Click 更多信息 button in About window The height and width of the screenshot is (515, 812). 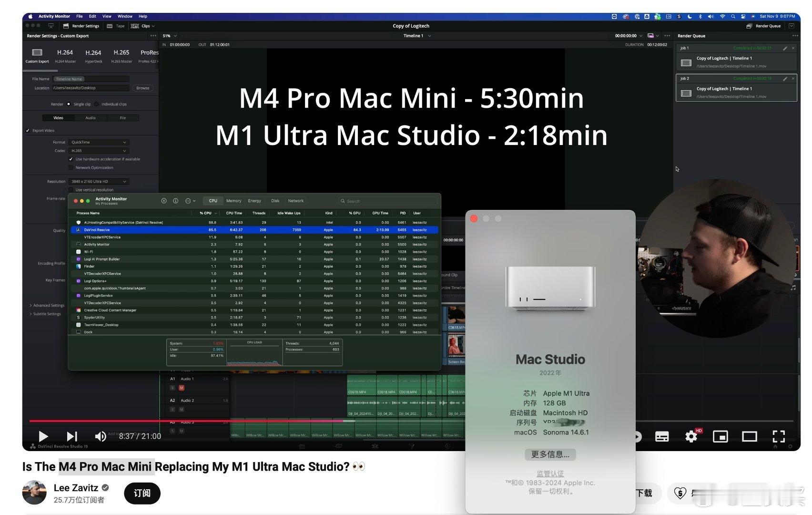[x=550, y=454]
